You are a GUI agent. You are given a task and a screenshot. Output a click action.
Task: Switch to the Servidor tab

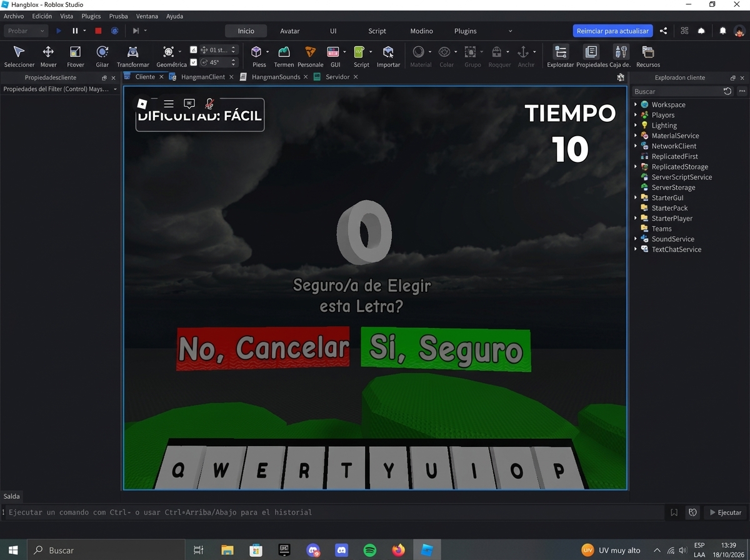[x=336, y=77]
